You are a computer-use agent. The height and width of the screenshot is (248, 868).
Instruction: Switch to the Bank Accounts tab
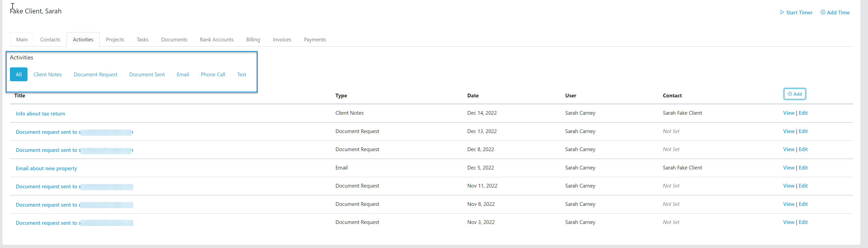click(x=217, y=39)
